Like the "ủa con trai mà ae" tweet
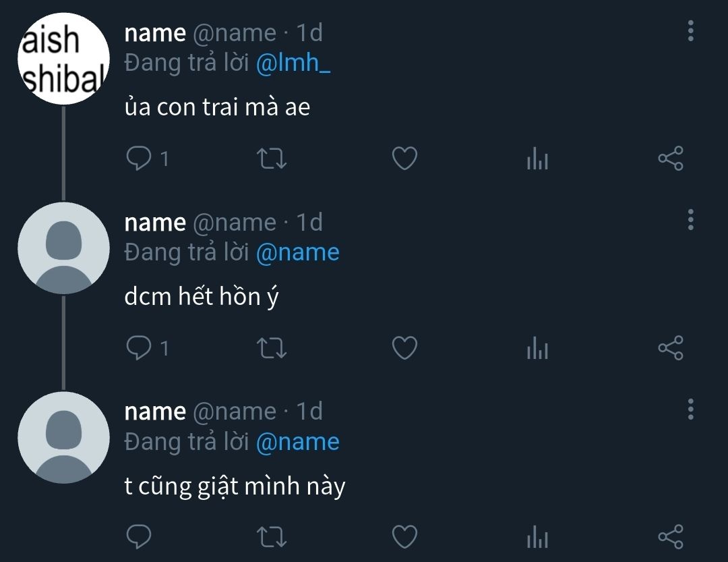Viewport: 728px width, 562px height. coord(404,159)
